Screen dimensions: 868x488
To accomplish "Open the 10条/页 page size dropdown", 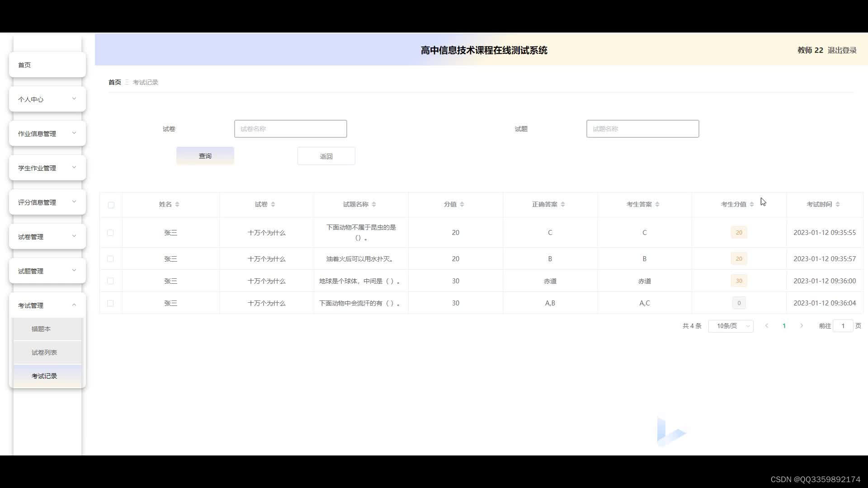I will pyautogui.click(x=731, y=326).
